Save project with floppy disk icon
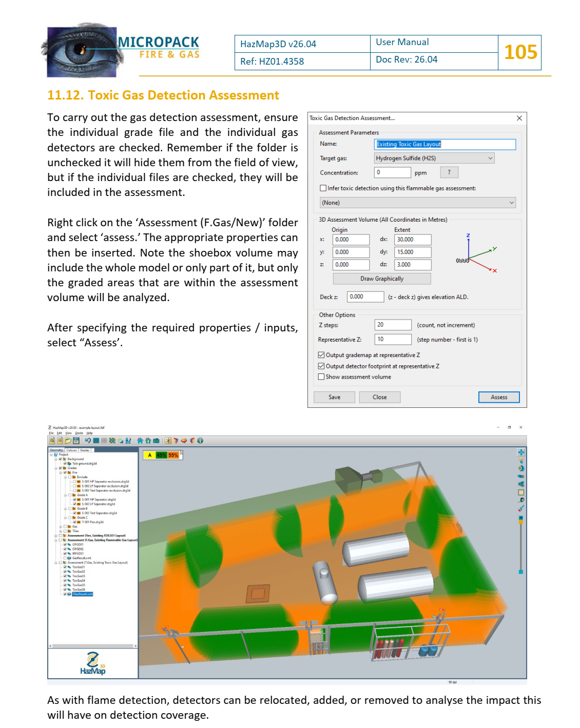 coord(76,441)
